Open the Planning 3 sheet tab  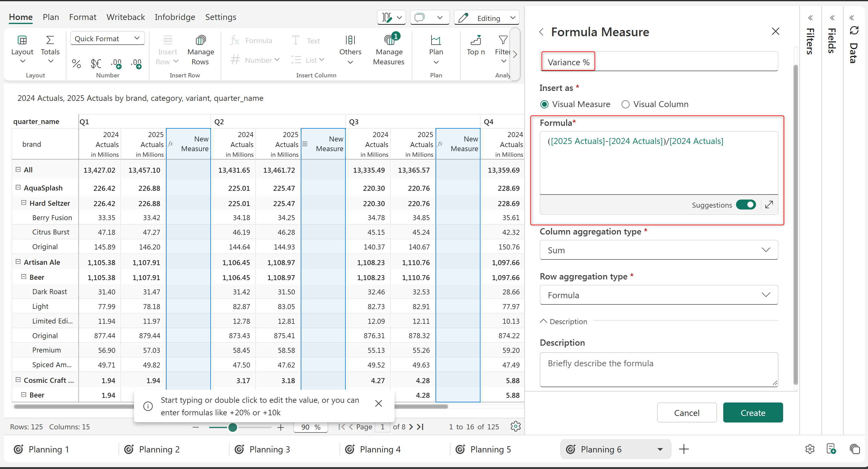[x=269, y=449]
